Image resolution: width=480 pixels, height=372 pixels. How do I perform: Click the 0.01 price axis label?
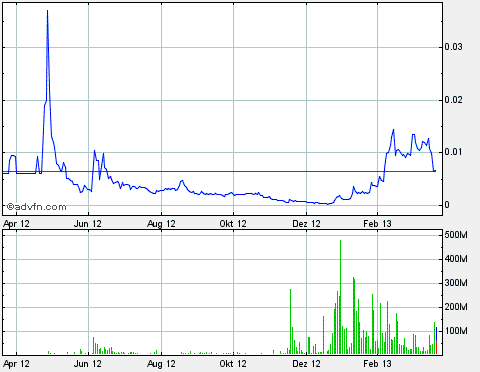point(453,152)
